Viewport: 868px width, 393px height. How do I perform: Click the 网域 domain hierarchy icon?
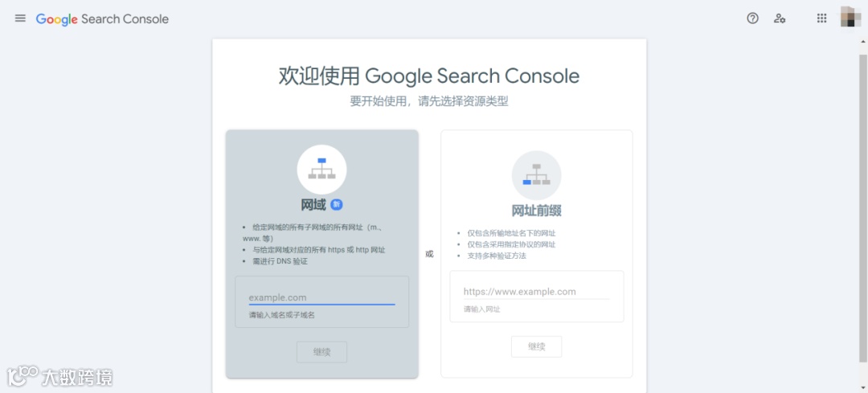pos(321,170)
